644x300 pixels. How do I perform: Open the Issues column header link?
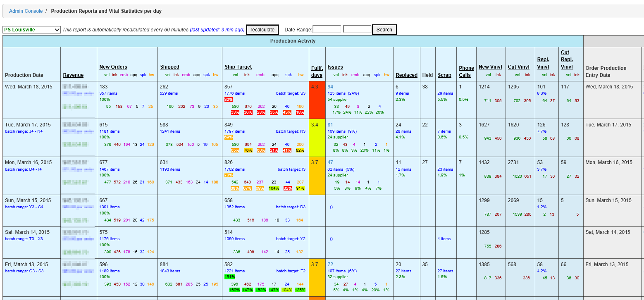(x=335, y=67)
